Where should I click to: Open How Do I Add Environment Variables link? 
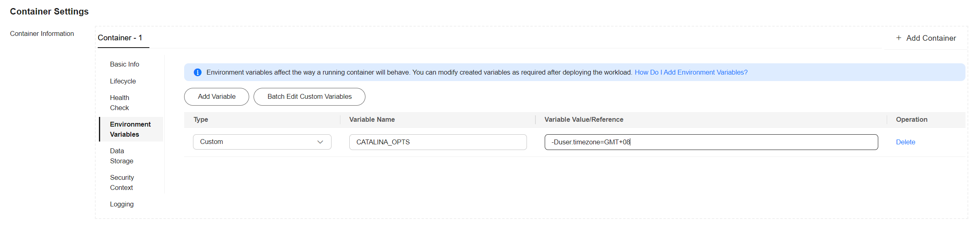click(691, 73)
